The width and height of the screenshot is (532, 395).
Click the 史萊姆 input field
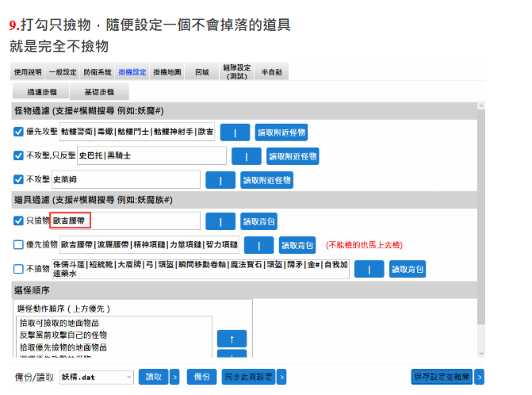point(126,179)
